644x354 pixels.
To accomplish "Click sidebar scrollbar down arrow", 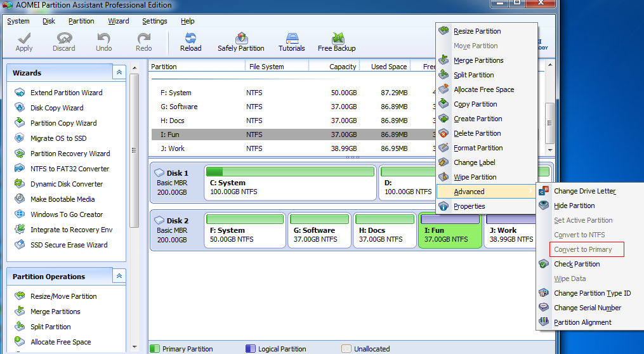I will 135,348.
